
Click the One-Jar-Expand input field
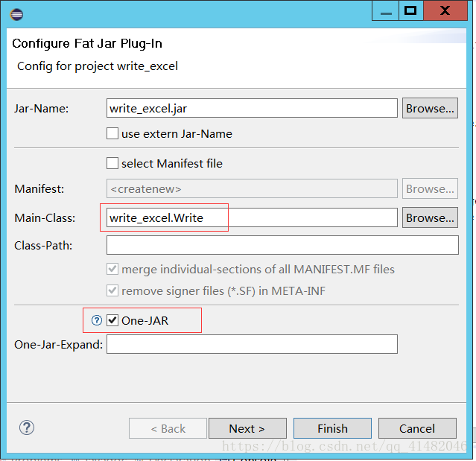[252, 344]
